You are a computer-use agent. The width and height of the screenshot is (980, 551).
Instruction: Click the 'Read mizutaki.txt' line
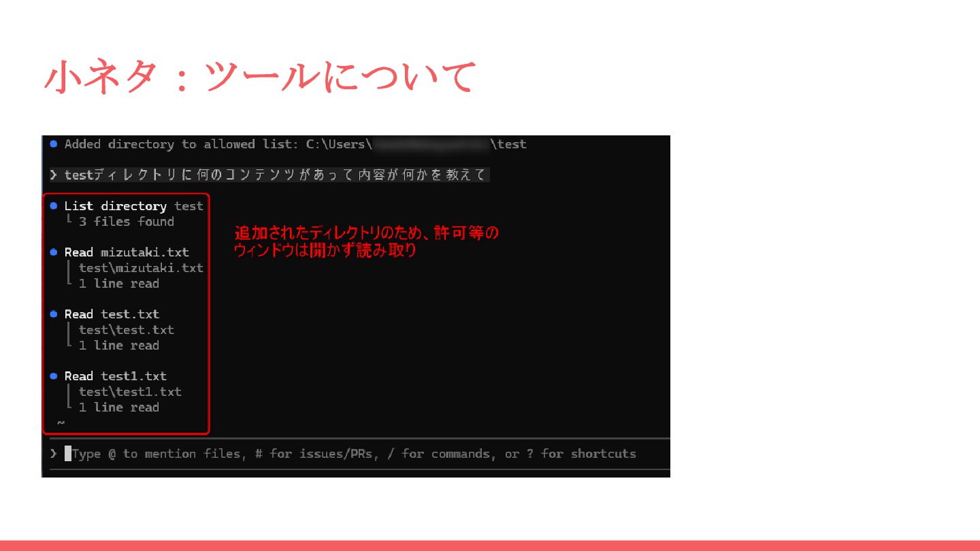(127, 252)
